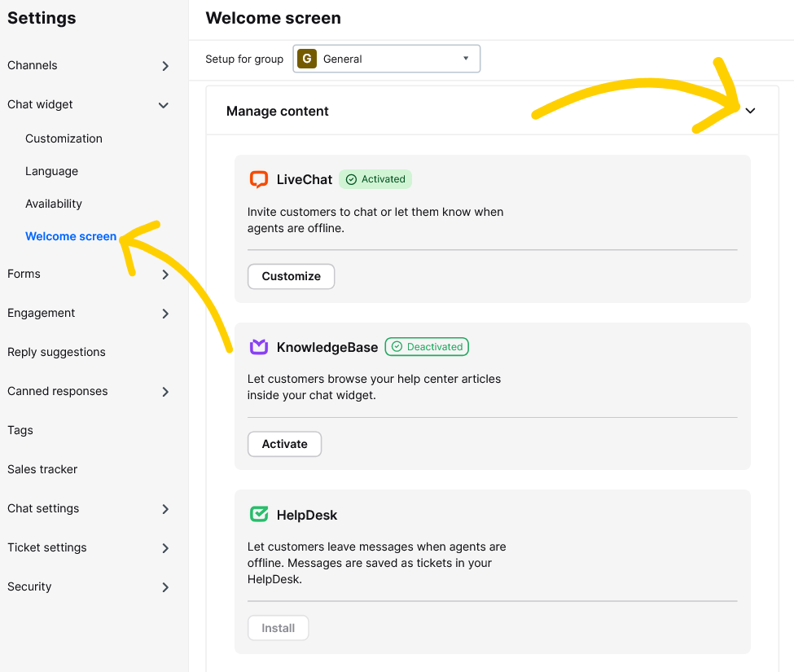Click the LiveChat Customize button

click(292, 276)
